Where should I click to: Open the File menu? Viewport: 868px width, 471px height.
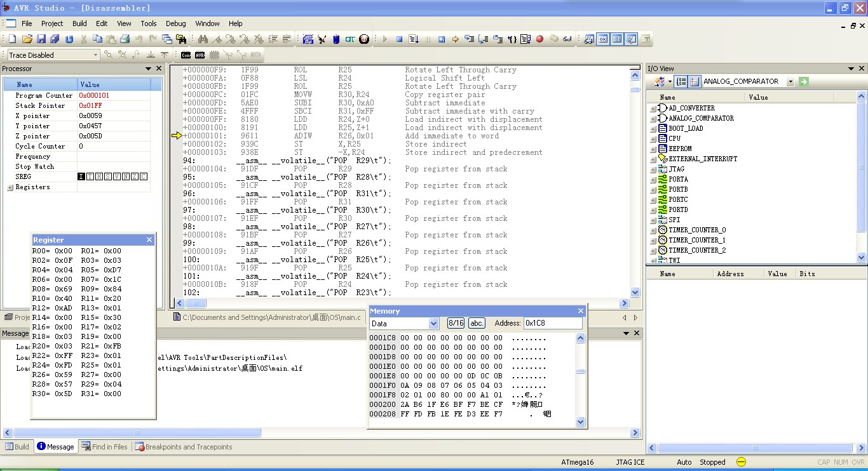point(27,23)
